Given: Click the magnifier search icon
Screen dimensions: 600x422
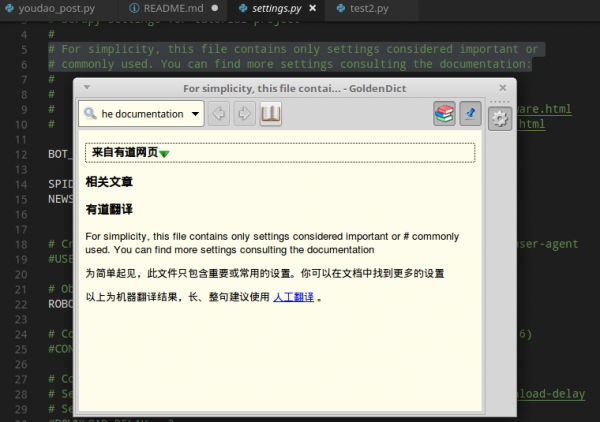Looking at the screenshot, I should (x=90, y=114).
